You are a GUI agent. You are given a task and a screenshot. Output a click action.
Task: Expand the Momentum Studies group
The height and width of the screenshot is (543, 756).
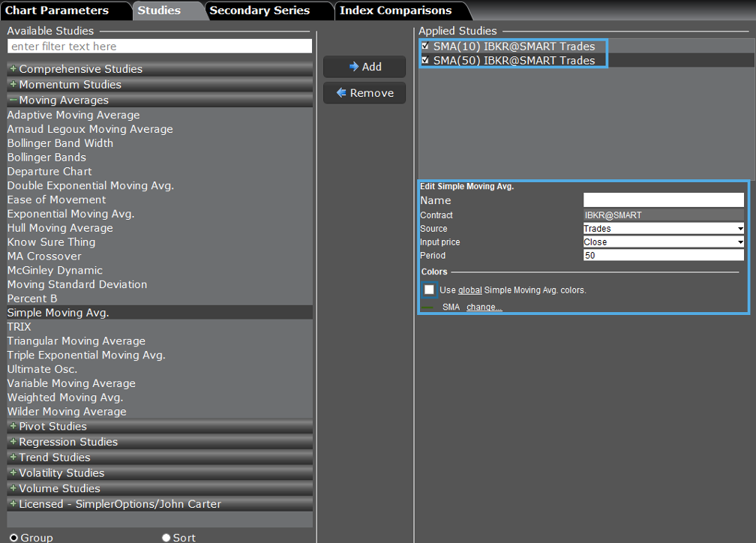tap(13, 85)
